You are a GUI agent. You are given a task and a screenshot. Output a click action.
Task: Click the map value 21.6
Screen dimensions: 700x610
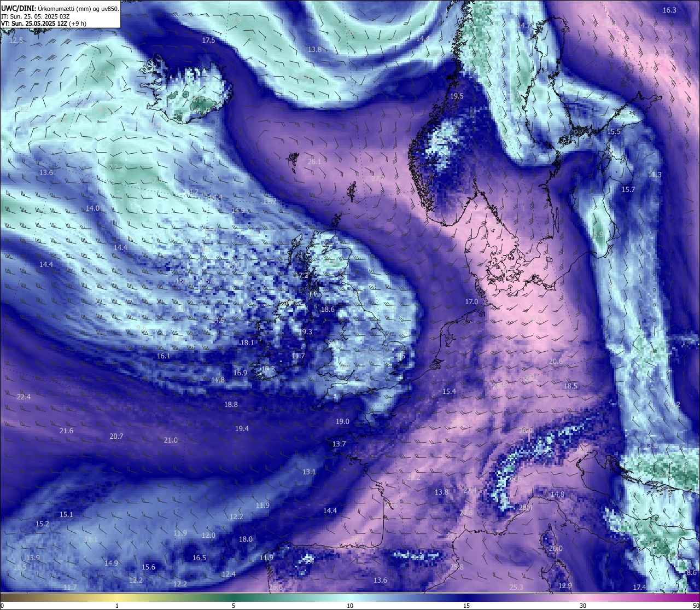pyautogui.click(x=66, y=431)
